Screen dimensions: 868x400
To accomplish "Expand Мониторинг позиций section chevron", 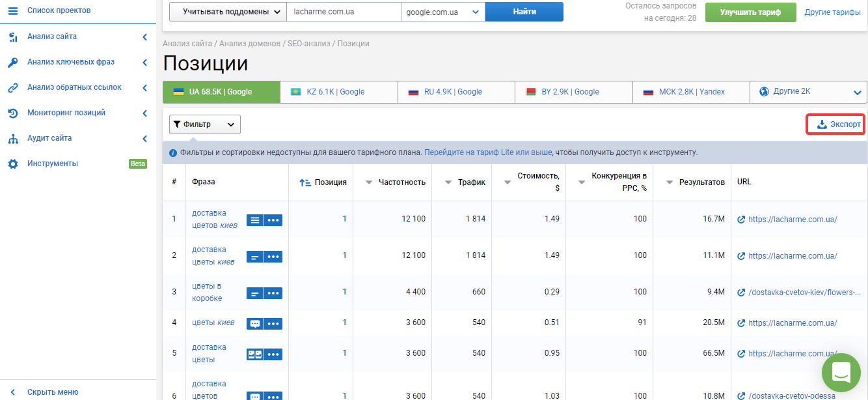I will point(145,113).
